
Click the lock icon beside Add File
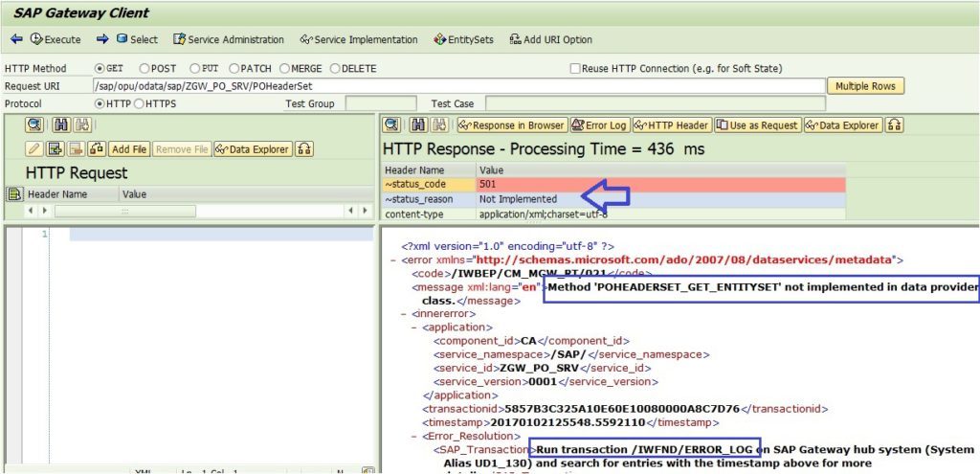pos(97,149)
